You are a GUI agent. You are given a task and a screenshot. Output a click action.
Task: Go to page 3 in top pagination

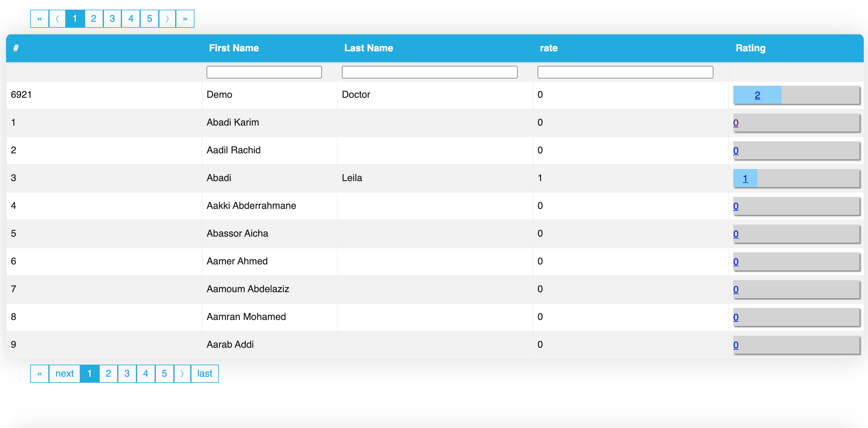click(x=112, y=19)
